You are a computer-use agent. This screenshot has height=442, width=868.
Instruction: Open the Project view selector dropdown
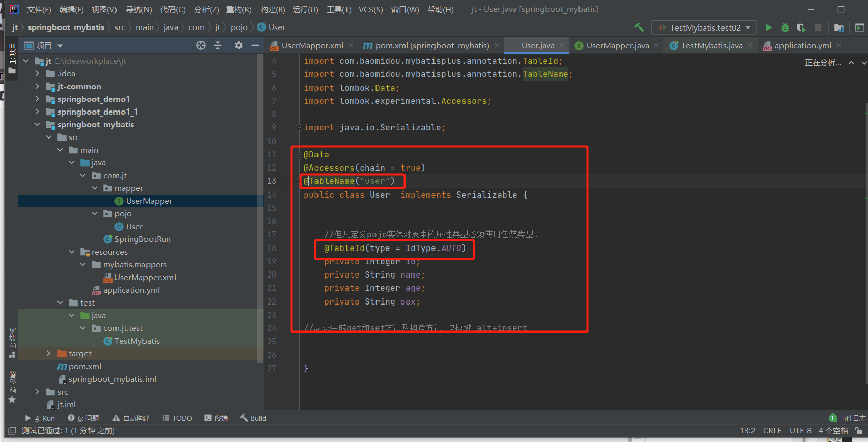click(44, 45)
